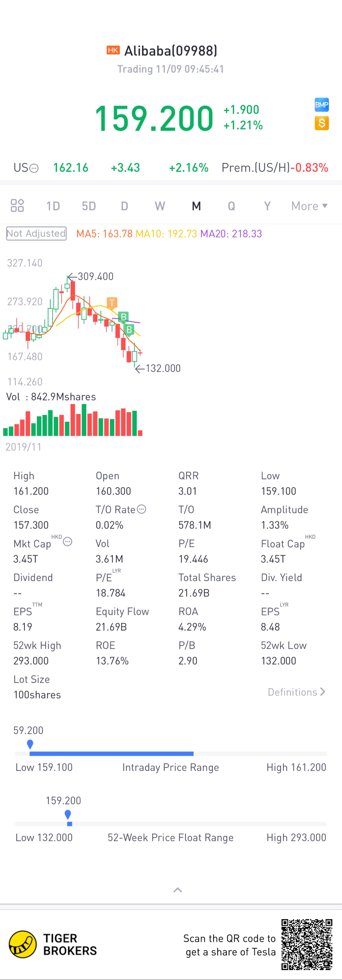Tap the intraday price range marker
The image size is (342, 980).
pyautogui.click(x=30, y=744)
